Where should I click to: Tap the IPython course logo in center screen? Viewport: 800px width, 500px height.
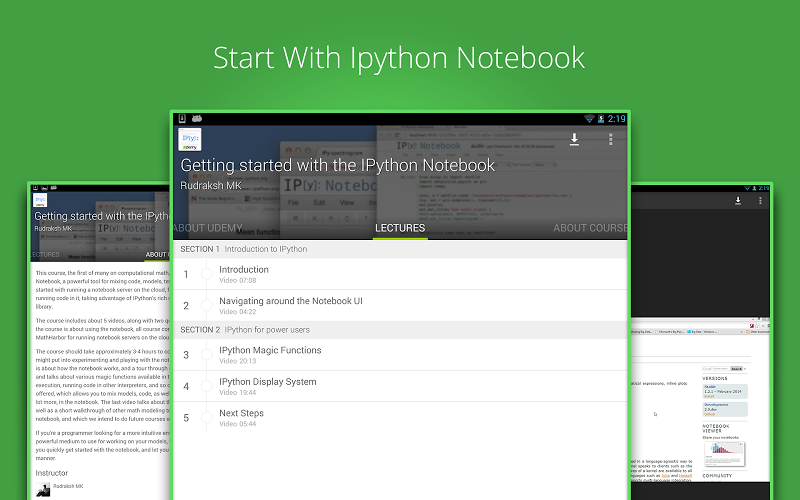click(190, 139)
